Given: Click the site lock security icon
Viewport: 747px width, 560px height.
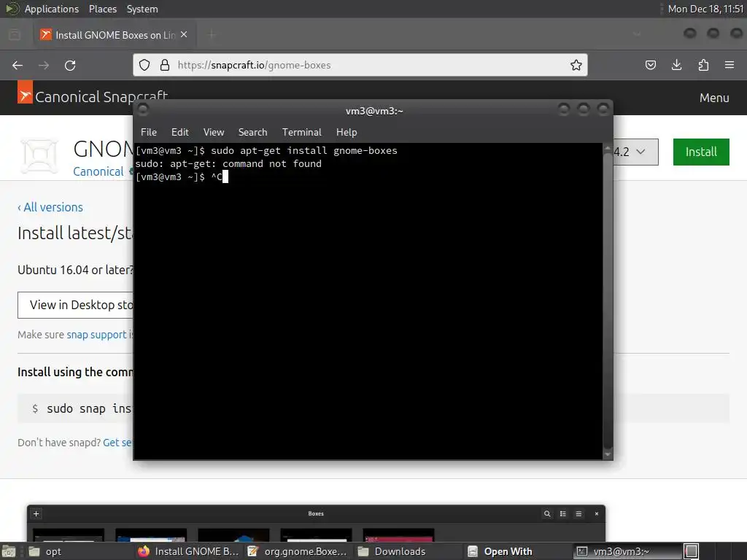Looking at the screenshot, I should pyautogui.click(x=165, y=65).
